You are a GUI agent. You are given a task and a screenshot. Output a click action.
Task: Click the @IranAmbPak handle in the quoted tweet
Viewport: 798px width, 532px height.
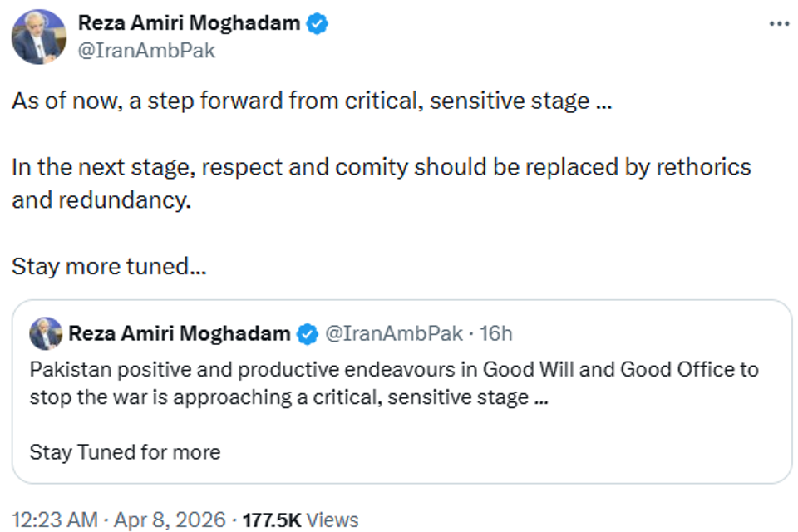(x=392, y=334)
